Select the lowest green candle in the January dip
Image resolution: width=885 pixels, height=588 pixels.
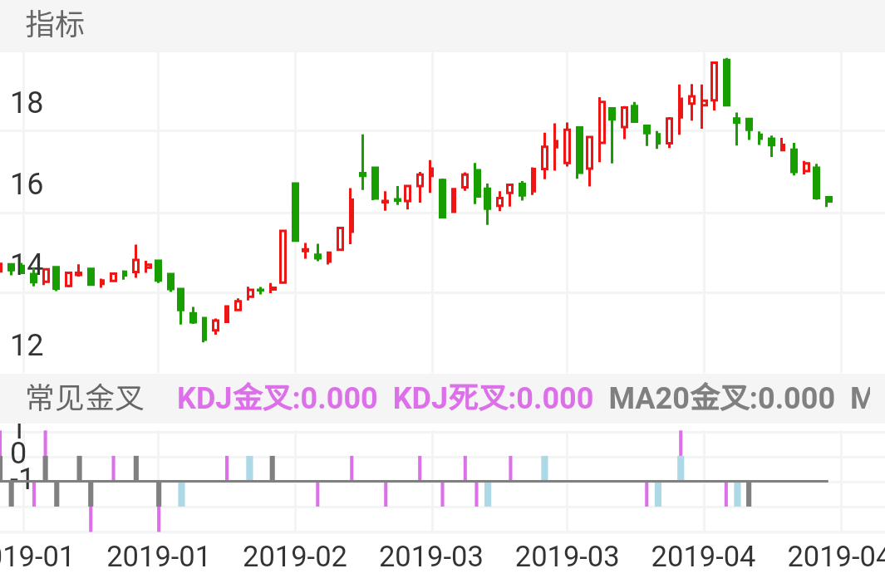point(204,329)
